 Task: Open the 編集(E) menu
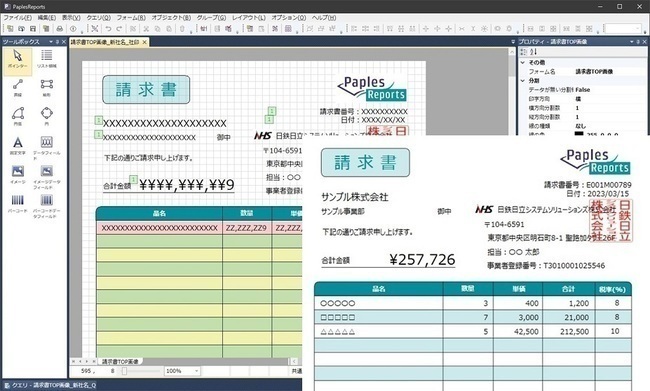click(46, 18)
